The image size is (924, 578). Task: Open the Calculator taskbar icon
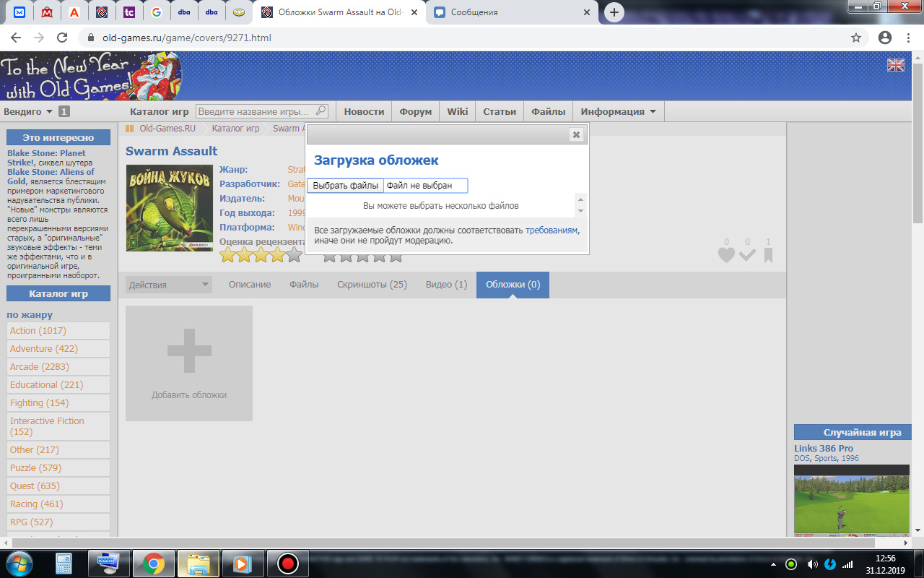(65, 564)
